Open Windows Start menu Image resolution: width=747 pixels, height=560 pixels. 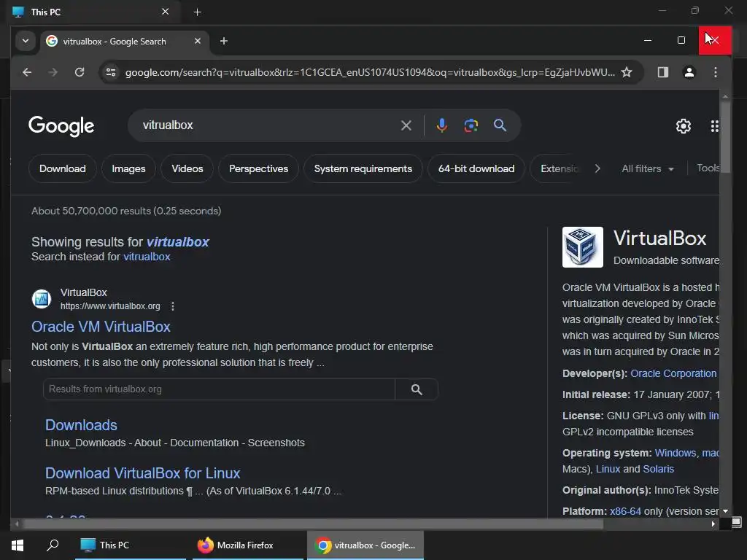[18, 545]
